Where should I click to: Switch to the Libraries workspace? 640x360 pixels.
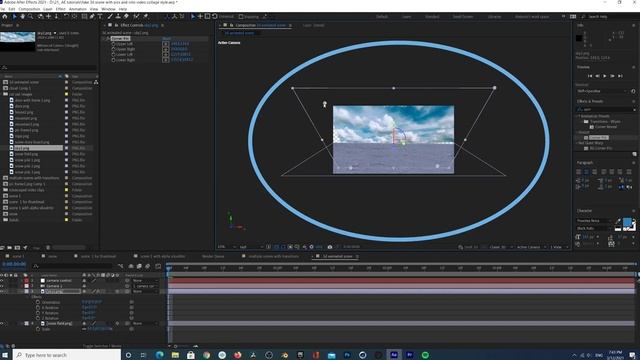click(x=495, y=17)
